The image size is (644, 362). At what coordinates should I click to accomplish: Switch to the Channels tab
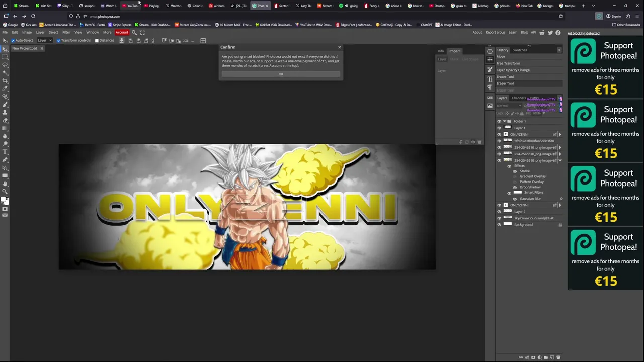tap(519, 98)
